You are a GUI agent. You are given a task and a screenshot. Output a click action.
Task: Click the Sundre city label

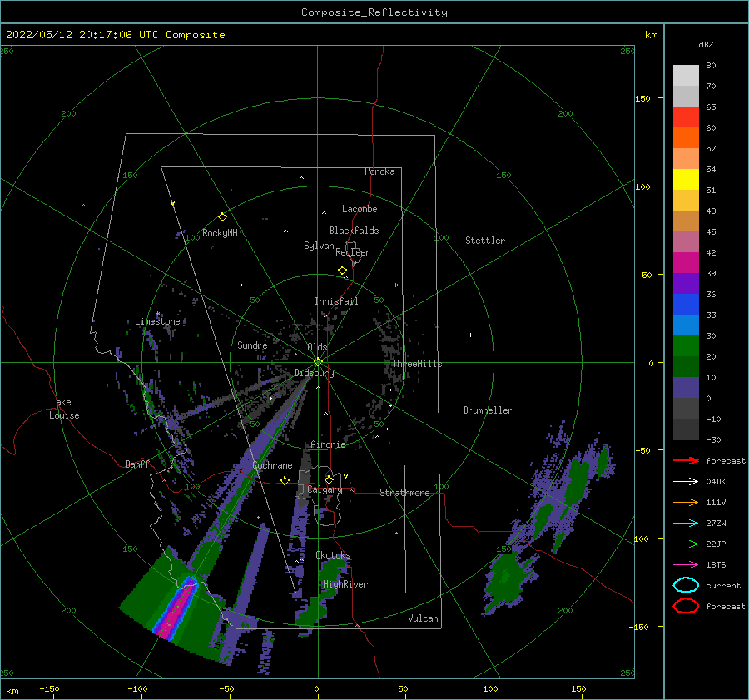click(x=252, y=345)
